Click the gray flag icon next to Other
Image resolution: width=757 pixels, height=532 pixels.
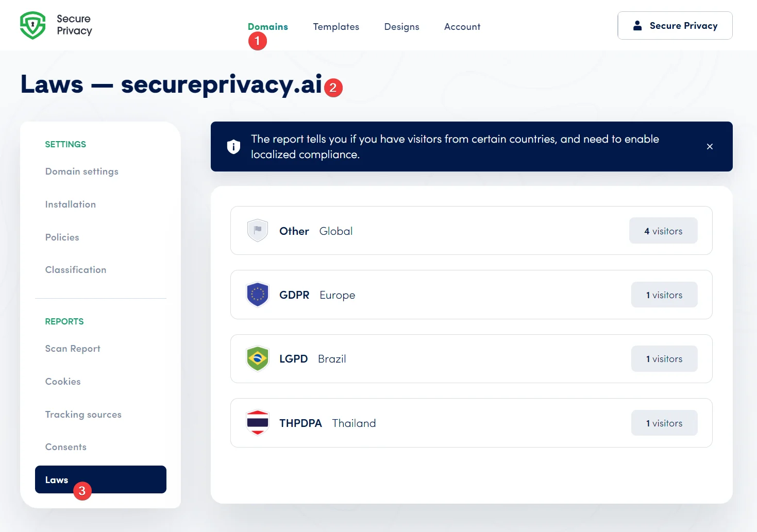coord(257,230)
